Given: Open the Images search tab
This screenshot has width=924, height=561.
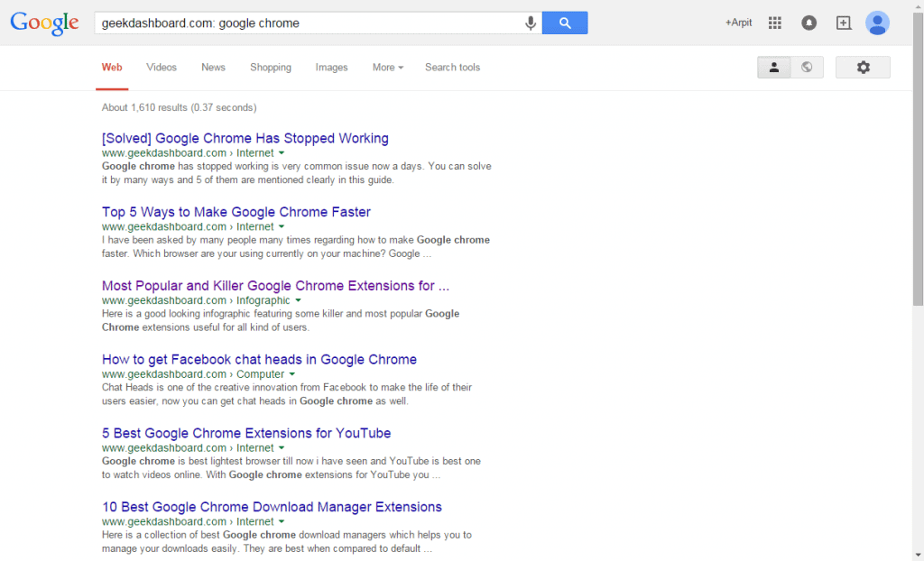Looking at the screenshot, I should coord(331,67).
